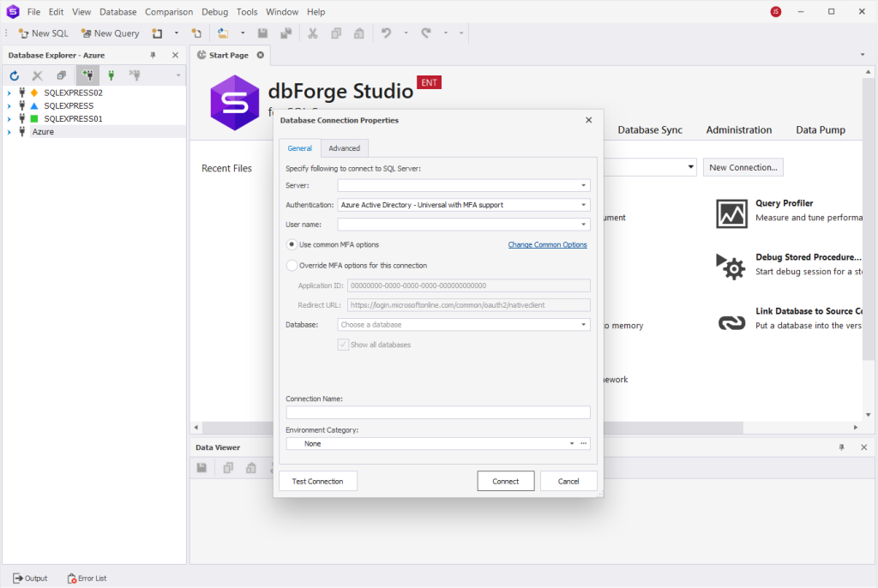This screenshot has width=878, height=588.
Task: Click the Link Database to Source Control chain icon
Action: click(x=731, y=322)
